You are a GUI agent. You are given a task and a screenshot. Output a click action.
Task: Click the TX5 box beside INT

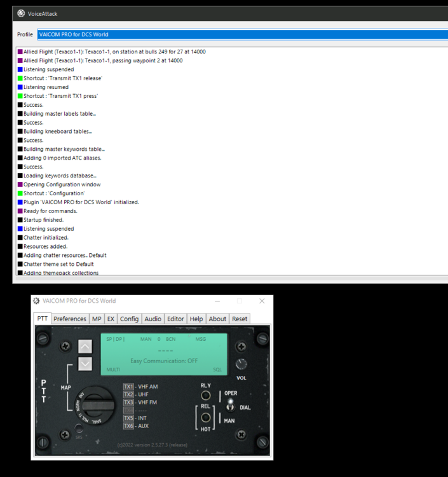[128, 418]
